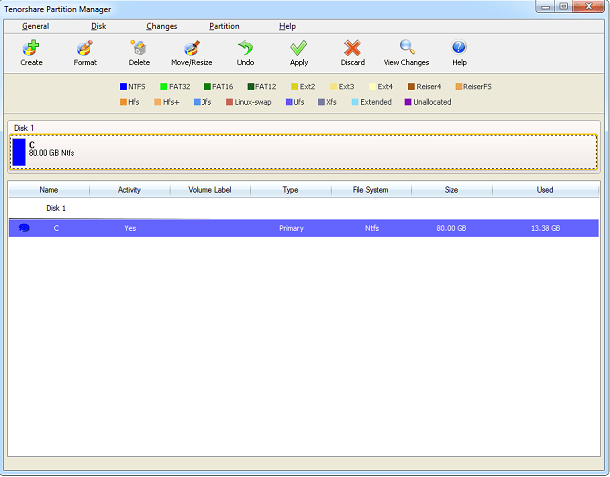Image resolution: width=610 pixels, height=477 pixels.
Task: Click the Linux-swap legend swatch
Action: [230, 102]
